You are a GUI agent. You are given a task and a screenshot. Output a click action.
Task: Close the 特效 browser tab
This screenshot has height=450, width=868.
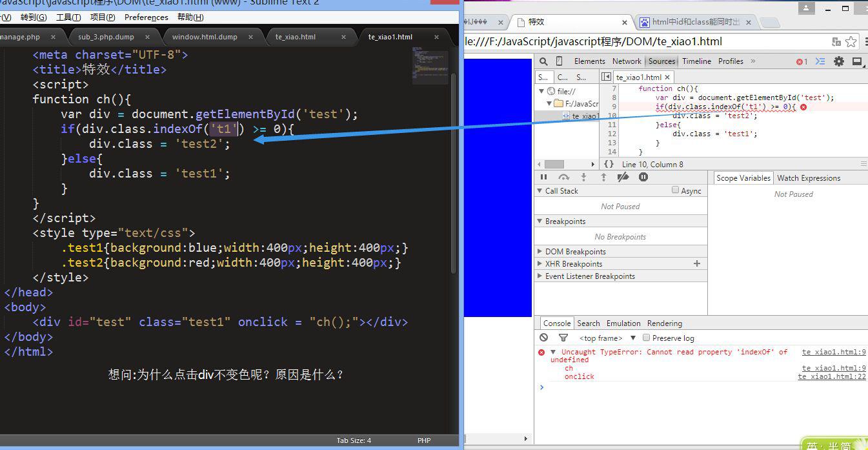click(x=625, y=22)
